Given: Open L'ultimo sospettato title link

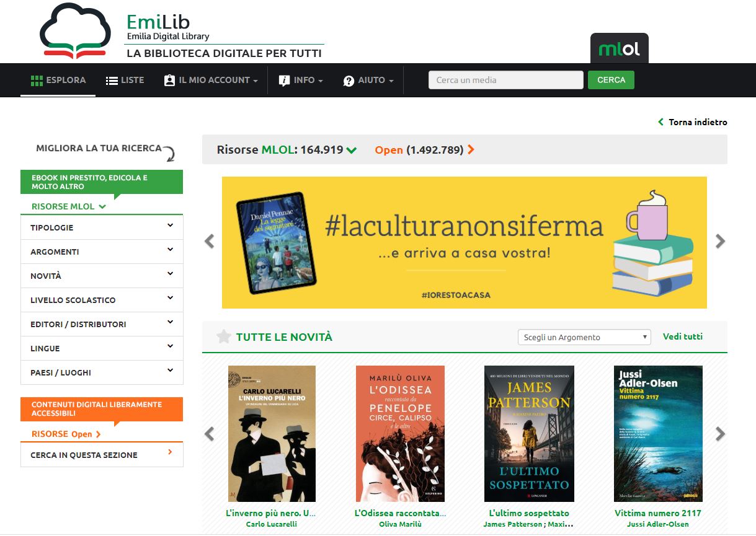Looking at the screenshot, I should click(x=529, y=513).
